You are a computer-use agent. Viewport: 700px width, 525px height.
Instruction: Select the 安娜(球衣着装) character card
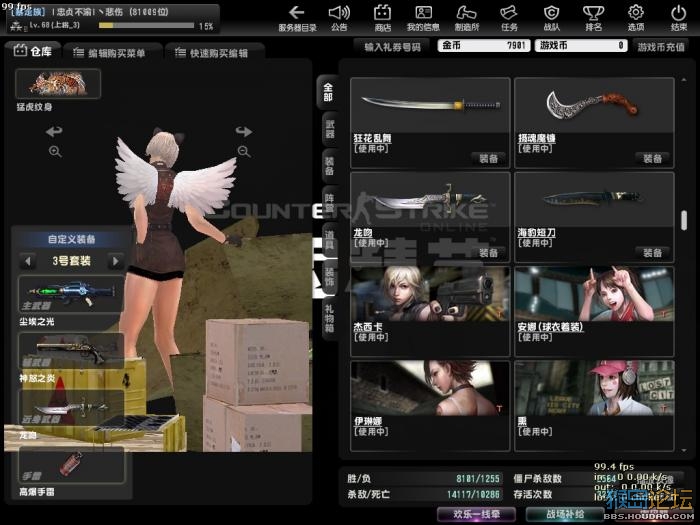(594, 311)
